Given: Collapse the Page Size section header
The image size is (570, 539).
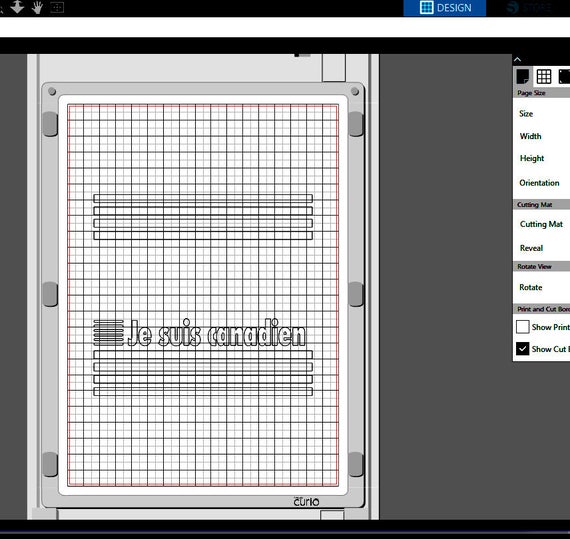Looking at the screenshot, I should pyautogui.click(x=541, y=93).
